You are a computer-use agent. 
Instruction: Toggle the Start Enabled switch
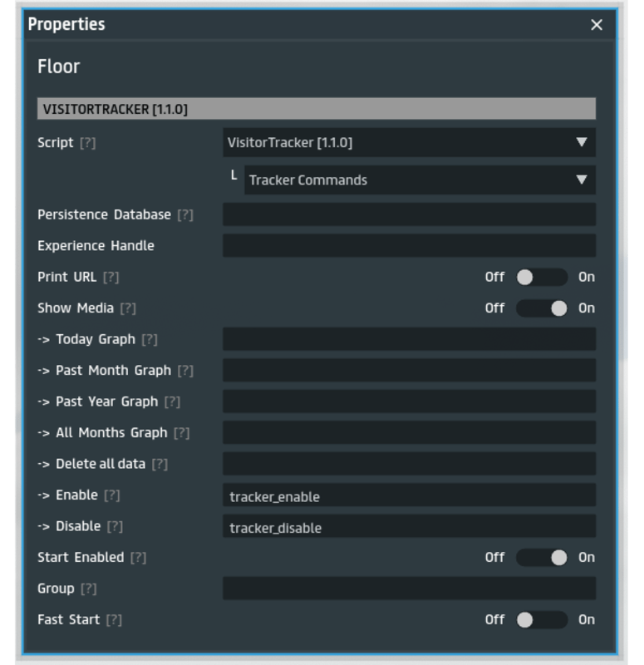(x=541, y=558)
